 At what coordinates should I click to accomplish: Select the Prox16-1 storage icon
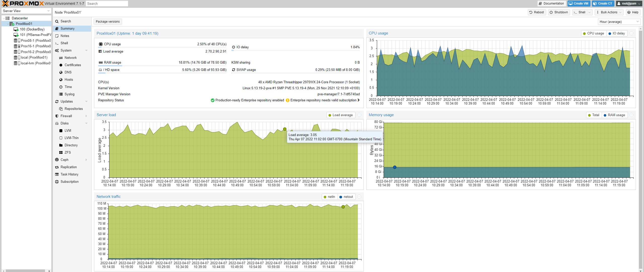(x=17, y=46)
